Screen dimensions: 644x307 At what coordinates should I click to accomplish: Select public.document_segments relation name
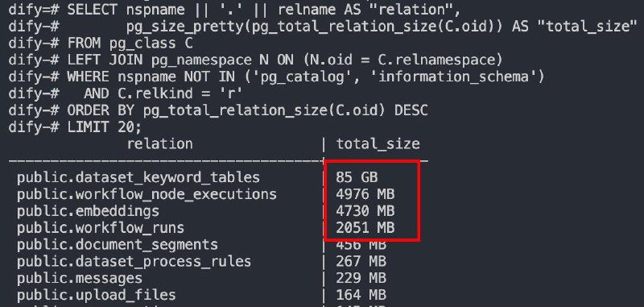tap(118, 245)
